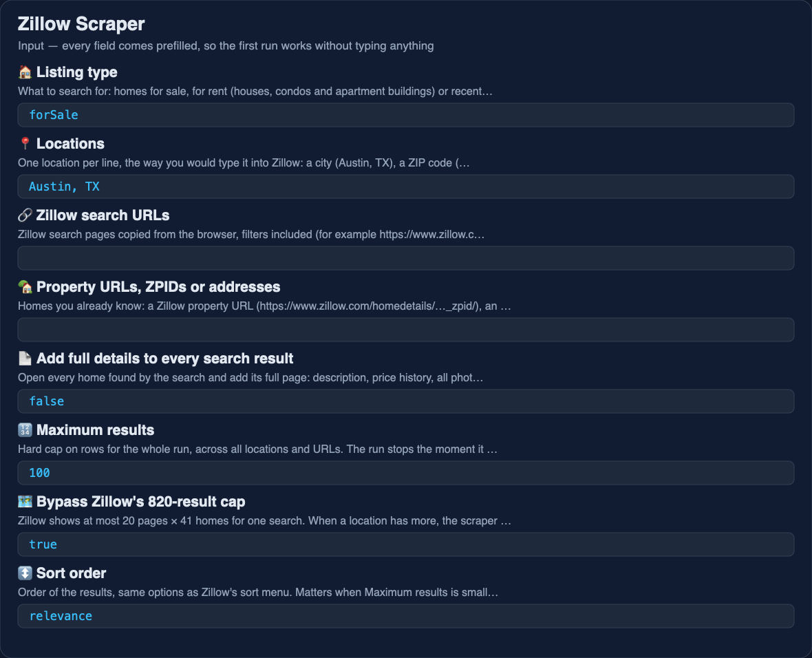Focus the empty Zillow search URLs field
Viewport: 812px width, 658px height.
coord(406,257)
